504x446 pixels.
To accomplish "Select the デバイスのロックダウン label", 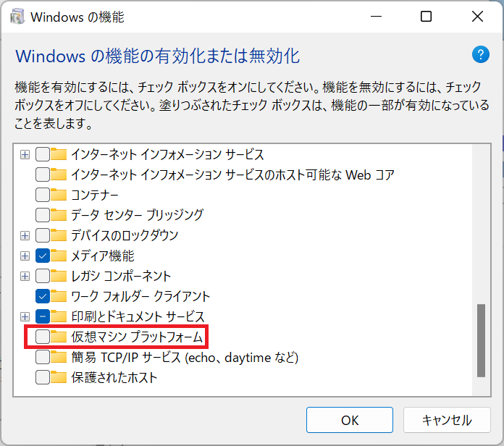I will click(x=125, y=235).
